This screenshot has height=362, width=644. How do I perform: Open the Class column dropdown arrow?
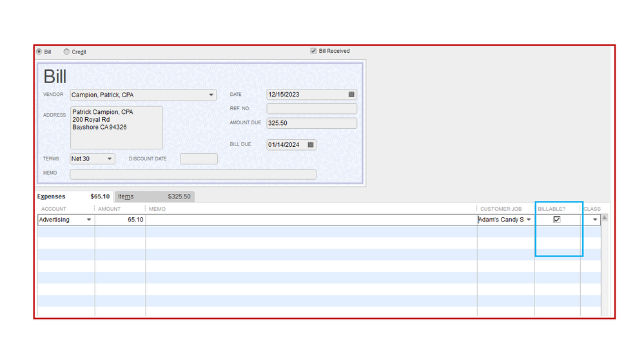(x=595, y=220)
